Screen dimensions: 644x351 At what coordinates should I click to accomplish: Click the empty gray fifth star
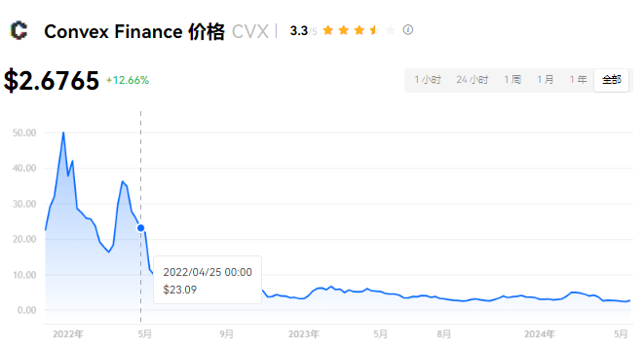390,30
